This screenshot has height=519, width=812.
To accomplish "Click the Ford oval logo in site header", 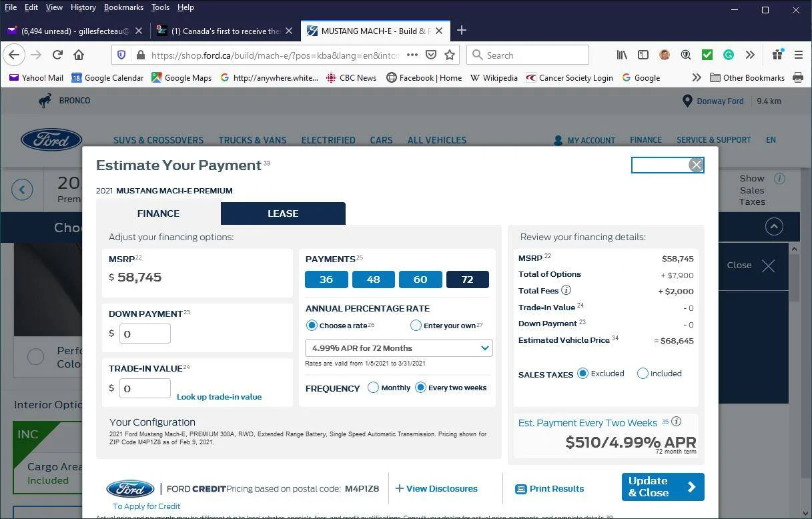I will (51, 140).
